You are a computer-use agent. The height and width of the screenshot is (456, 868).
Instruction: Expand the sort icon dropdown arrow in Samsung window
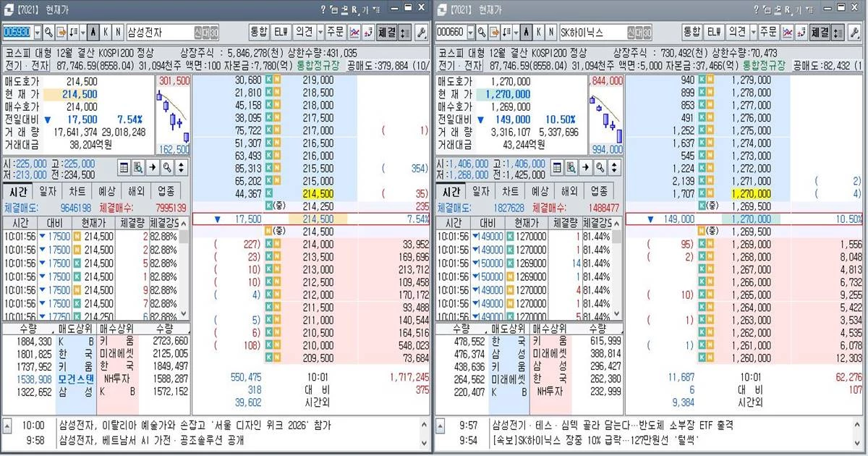(83, 33)
